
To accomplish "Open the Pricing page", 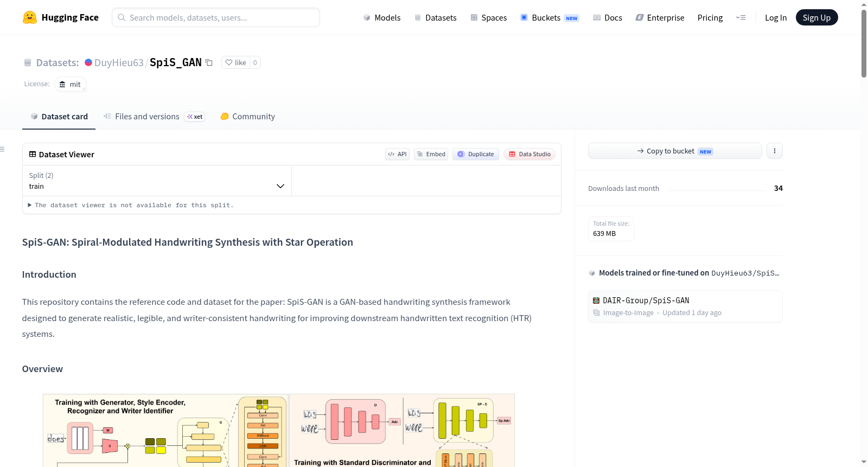I will (x=710, y=17).
